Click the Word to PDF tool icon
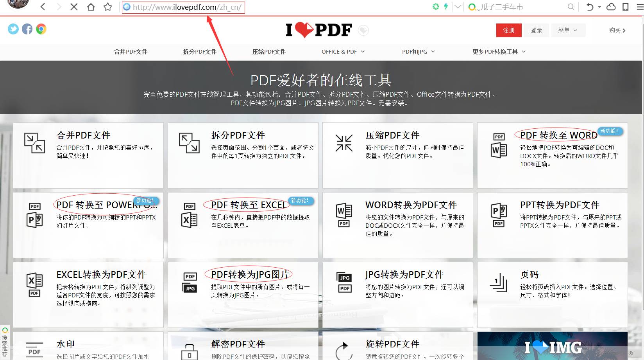This screenshot has width=644, height=360. pyautogui.click(x=344, y=215)
